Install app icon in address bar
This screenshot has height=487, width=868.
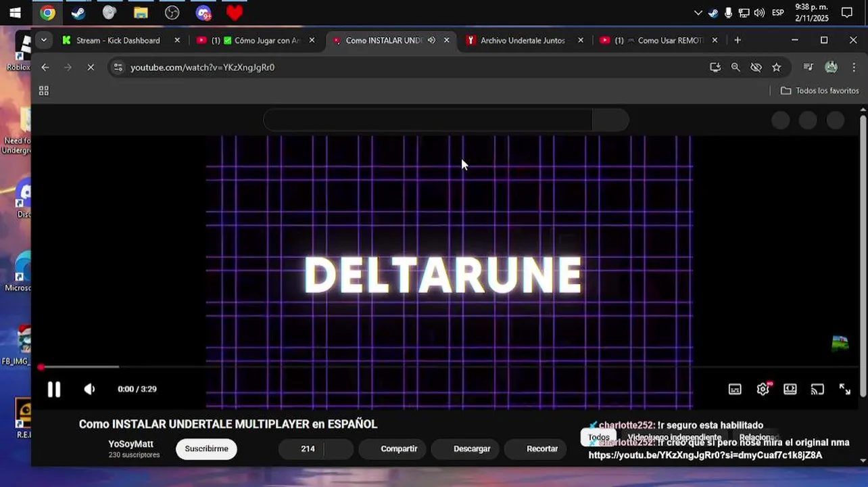pos(715,67)
